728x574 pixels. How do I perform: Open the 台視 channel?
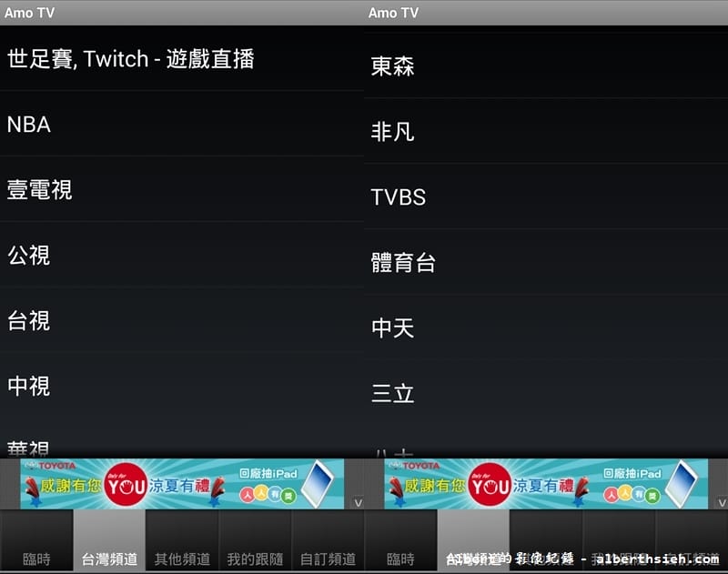pos(182,320)
